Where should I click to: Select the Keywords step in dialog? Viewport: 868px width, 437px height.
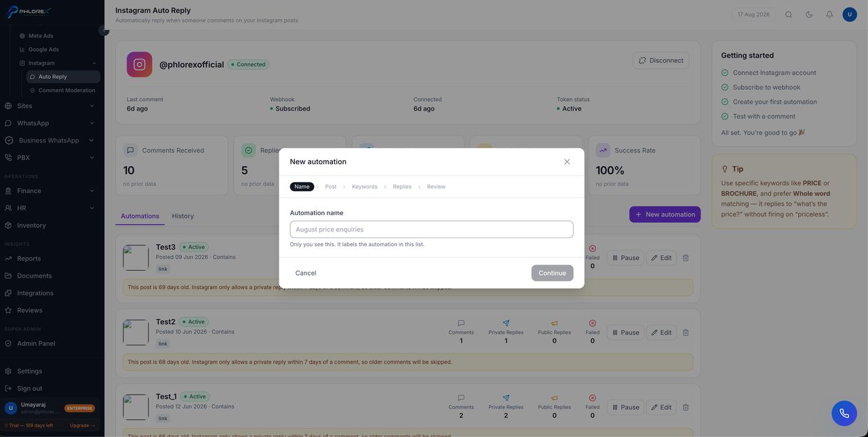(x=365, y=187)
